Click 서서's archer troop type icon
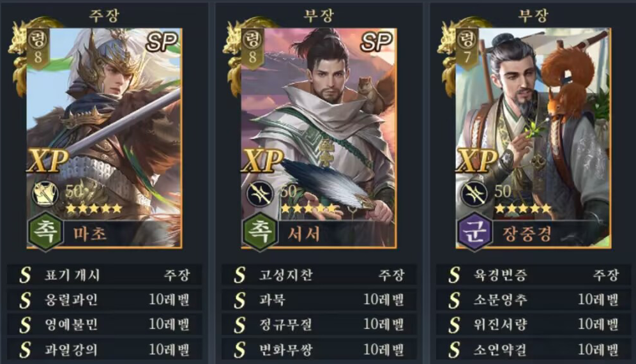Viewport: 636px width, 364px height. (x=260, y=193)
